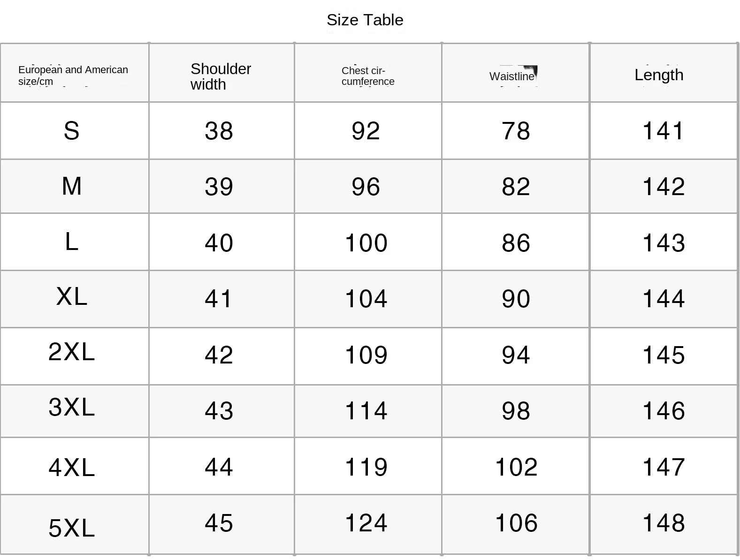Click the XL size row label

(x=71, y=296)
